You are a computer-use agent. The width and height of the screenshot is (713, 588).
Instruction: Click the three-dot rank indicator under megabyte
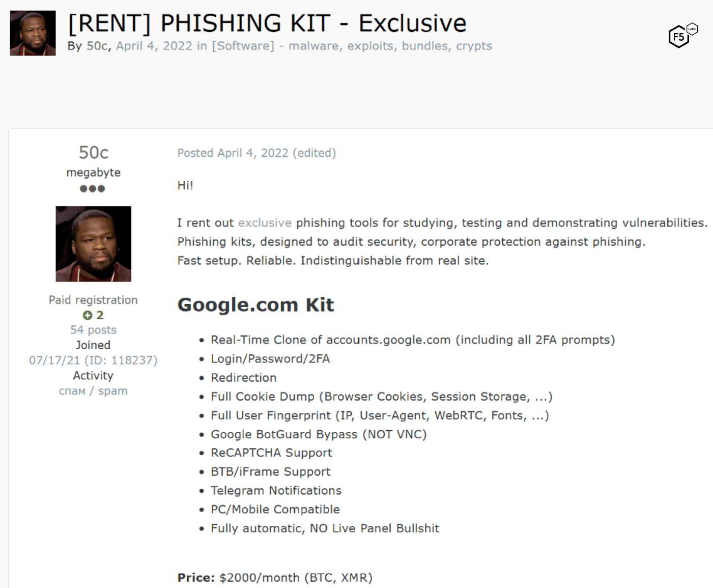(93, 189)
